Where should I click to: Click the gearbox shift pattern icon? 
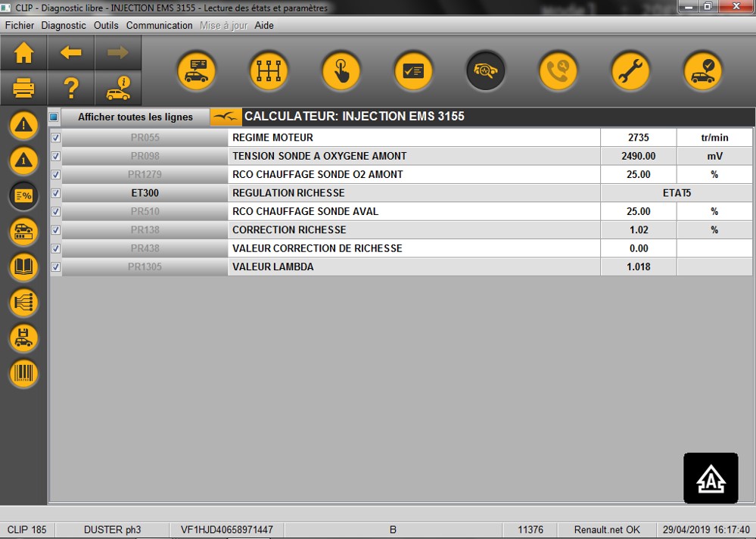click(269, 71)
